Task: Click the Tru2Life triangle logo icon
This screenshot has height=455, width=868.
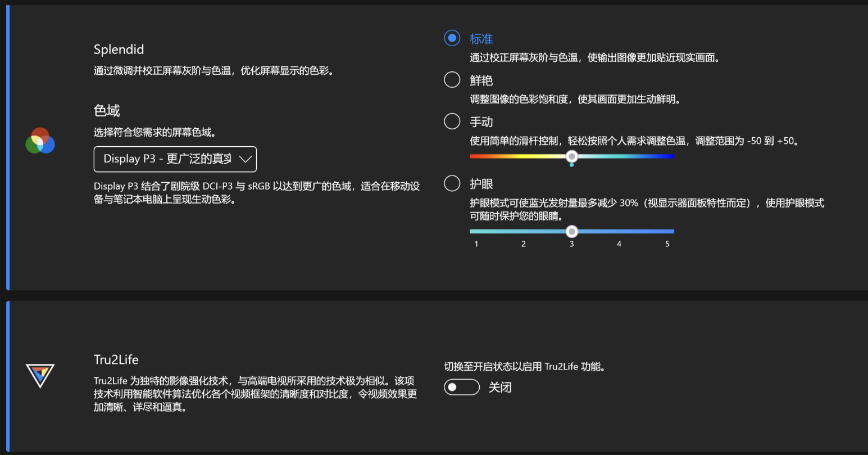Action: [40, 375]
